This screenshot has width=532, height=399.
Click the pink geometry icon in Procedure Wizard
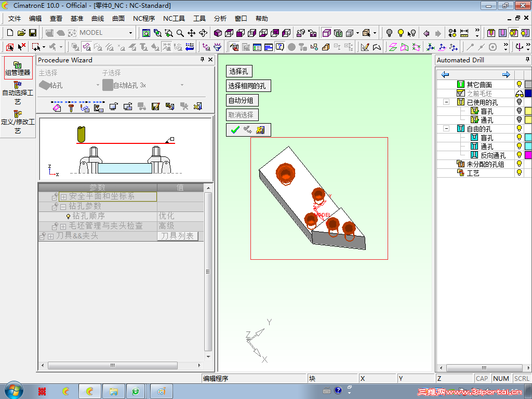tap(57, 108)
